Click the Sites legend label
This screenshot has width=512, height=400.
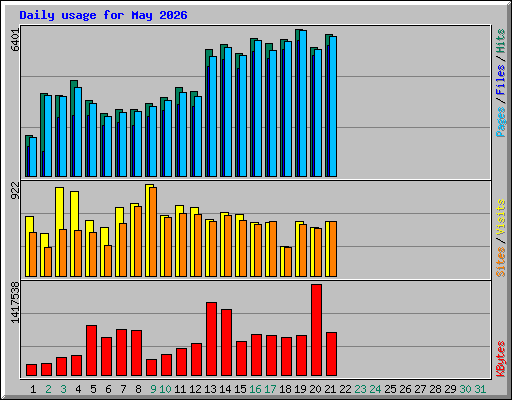pos(500,262)
